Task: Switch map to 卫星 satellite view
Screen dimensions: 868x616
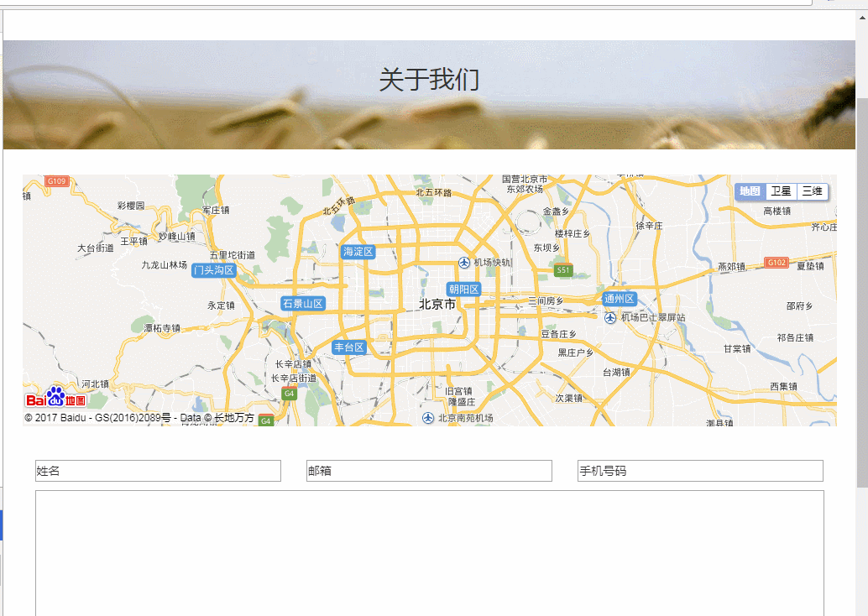Action: coord(781,191)
